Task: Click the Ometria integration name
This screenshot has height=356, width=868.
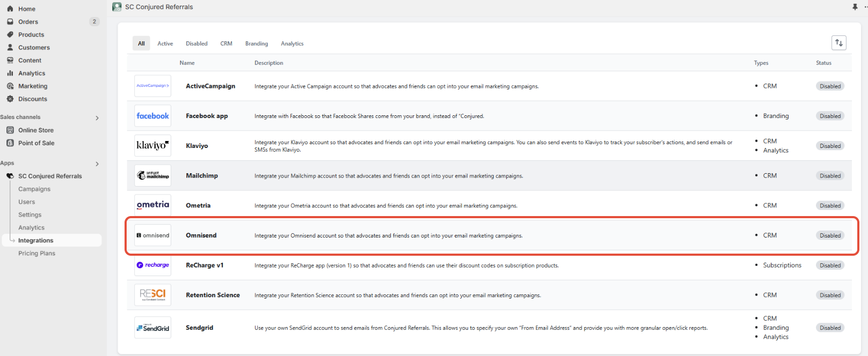Action: (x=198, y=205)
